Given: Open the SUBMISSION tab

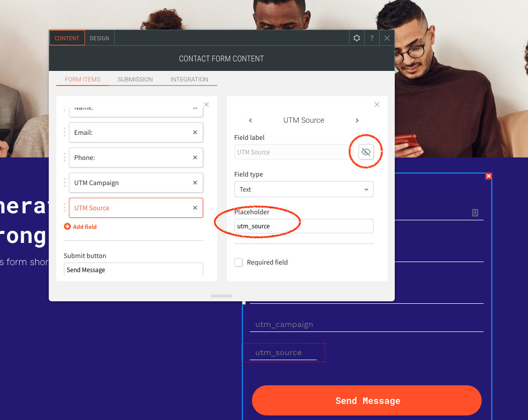Looking at the screenshot, I should [135, 79].
